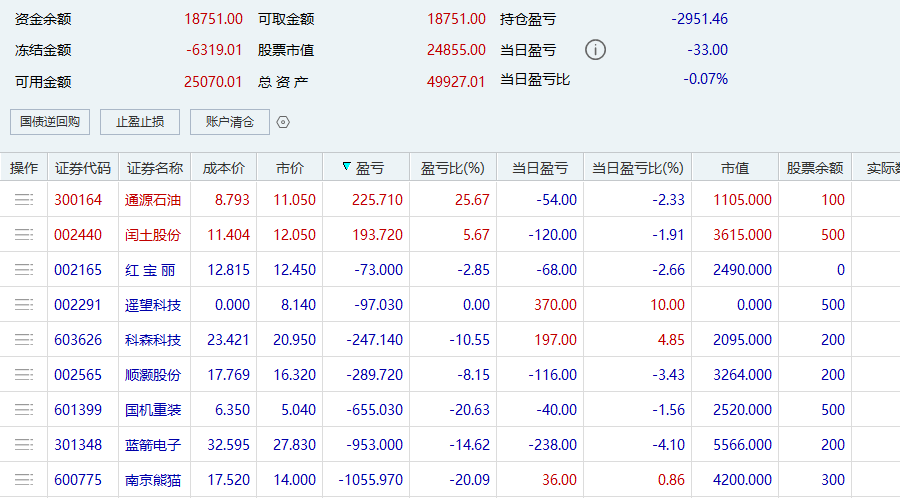
Task: Select stock code 603626 in the holdings list
Action: (x=78, y=340)
